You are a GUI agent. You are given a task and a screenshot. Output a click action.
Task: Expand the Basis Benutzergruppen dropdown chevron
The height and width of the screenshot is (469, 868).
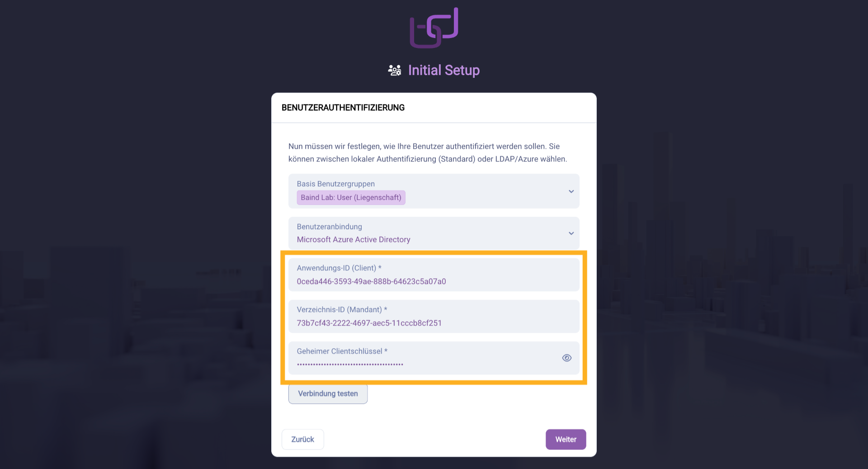[571, 191]
